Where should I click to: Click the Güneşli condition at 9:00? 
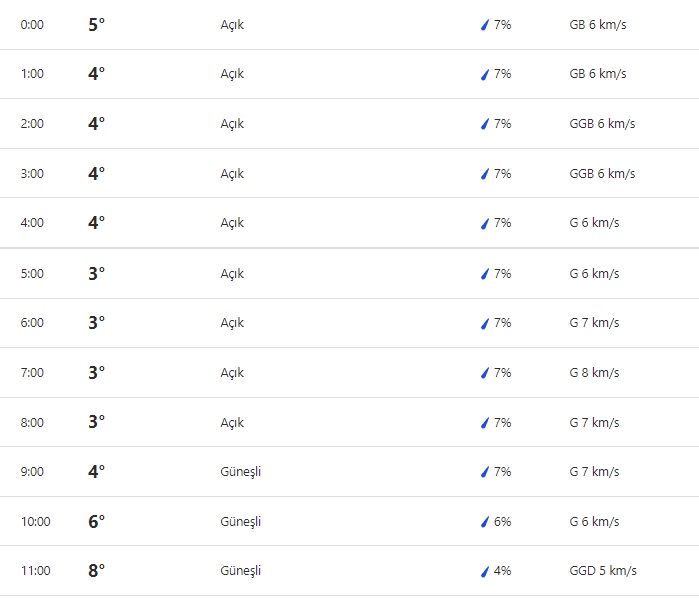click(241, 472)
